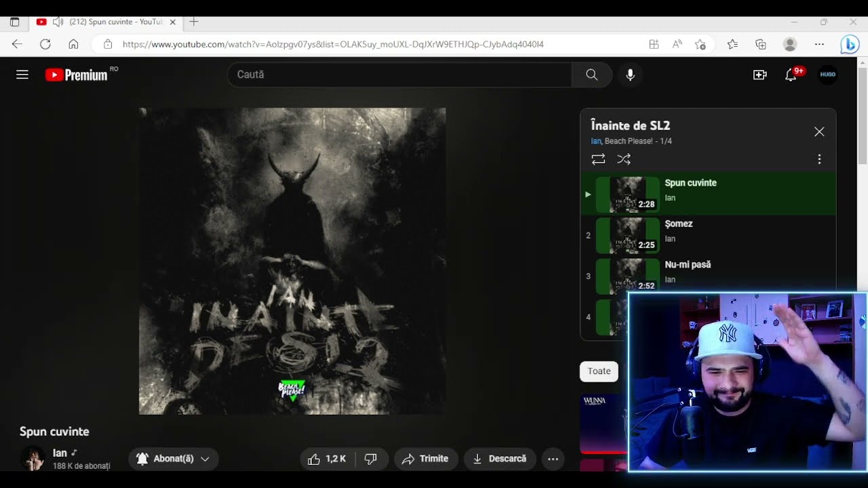This screenshot has height=488, width=868.
Task: Toggle read aloud in the address bar
Action: pos(677,44)
